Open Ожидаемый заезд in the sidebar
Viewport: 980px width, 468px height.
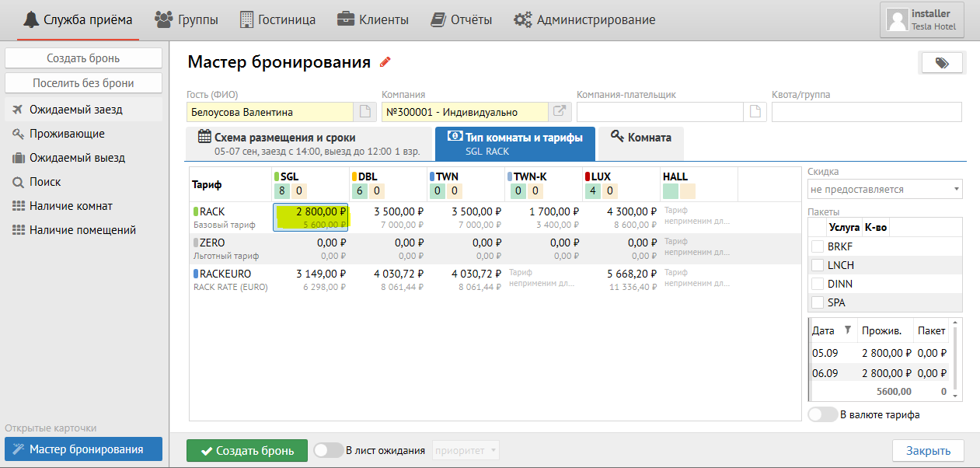pyautogui.click(x=75, y=110)
